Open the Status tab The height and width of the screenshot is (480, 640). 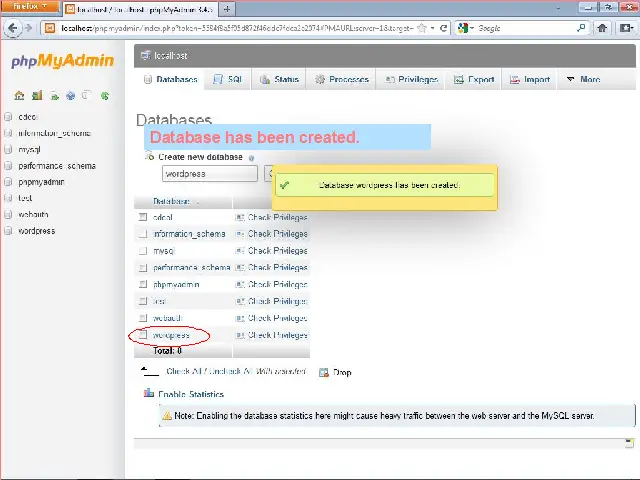pos(280,79)
